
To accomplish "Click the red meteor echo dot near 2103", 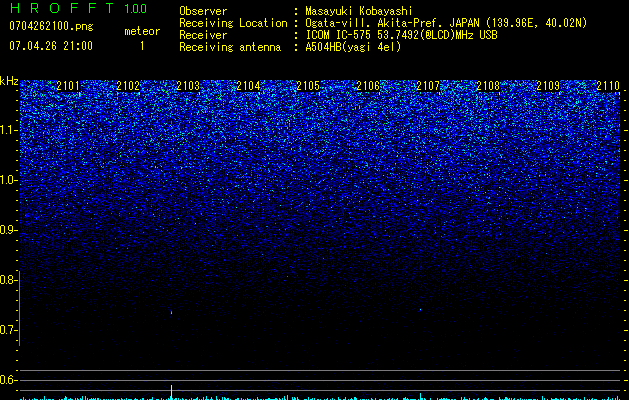I will click(x=172, y=312).
